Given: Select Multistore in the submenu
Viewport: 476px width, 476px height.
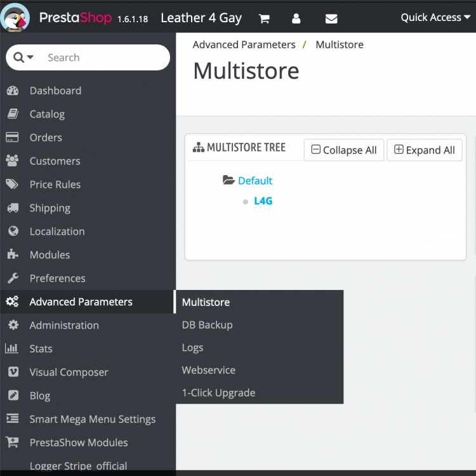Looking at the screenshot, I should 206,302.
